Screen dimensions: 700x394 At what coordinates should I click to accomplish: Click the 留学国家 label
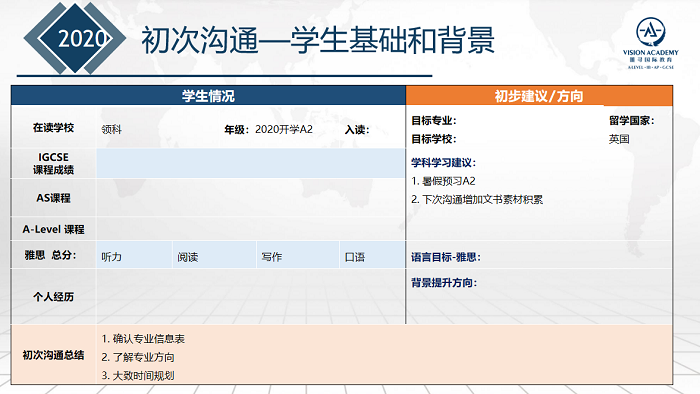[x=632, y=120]
